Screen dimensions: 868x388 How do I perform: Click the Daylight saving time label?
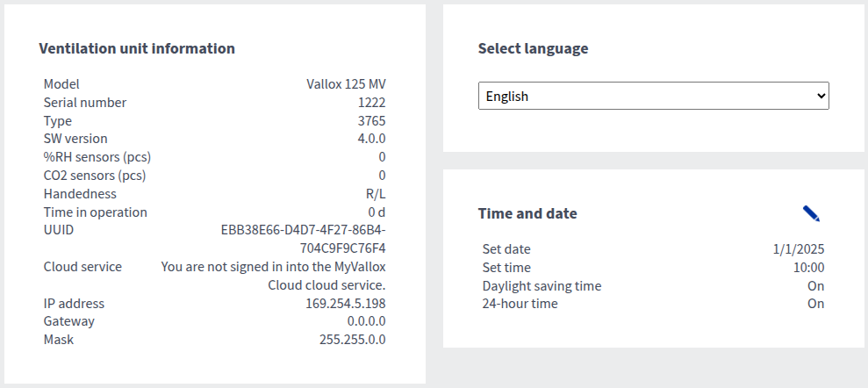[542, 286]
